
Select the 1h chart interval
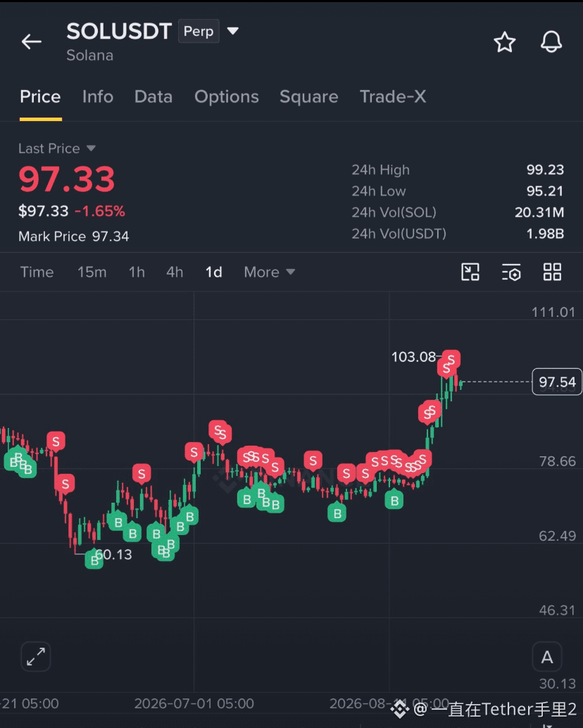pos(137,272)
